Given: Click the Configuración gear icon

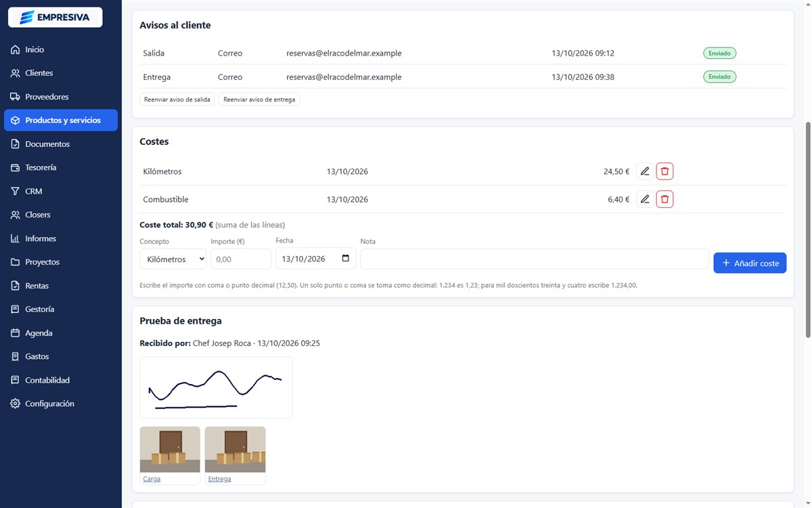Looking at the screenshot, I should 15,404.
